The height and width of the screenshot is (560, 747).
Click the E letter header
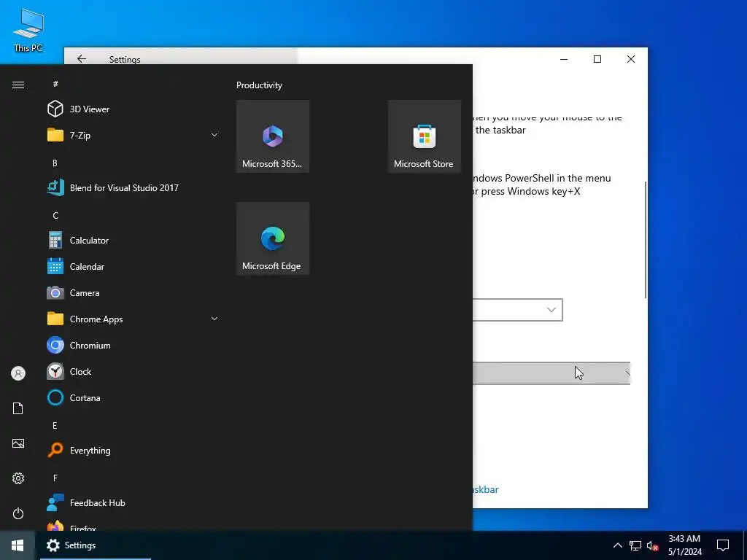point(55,426)
